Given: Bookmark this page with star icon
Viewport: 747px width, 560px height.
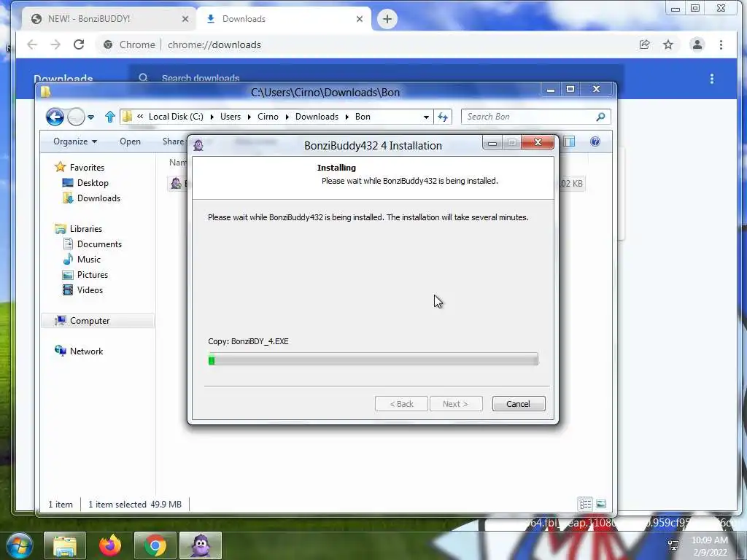Looking at the screenshot, I should 668,44.
